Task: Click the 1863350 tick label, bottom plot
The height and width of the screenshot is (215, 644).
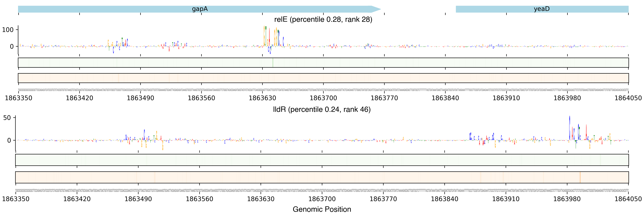Action: click(x=16, y=199)
